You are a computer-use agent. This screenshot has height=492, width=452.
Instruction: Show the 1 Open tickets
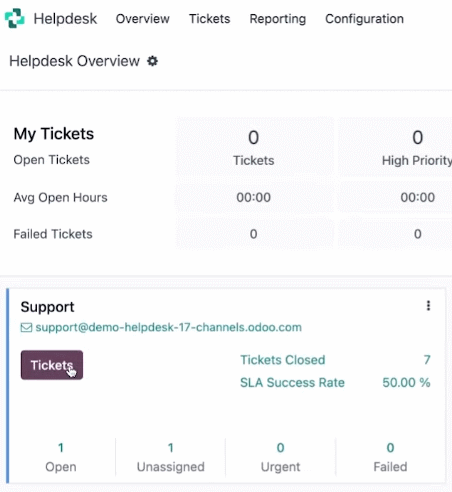coord(61,457)
